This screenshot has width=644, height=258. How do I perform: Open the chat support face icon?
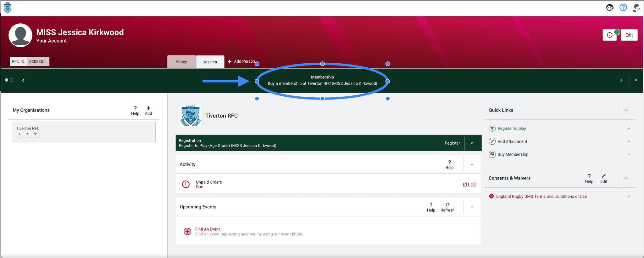[x=609, y=8]
